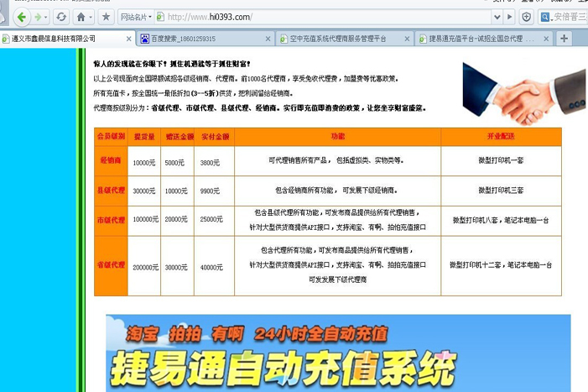Close the 空中充值系统代理商服务管理平台 tab
Screen dimensions: 588x392
point(407,39)
